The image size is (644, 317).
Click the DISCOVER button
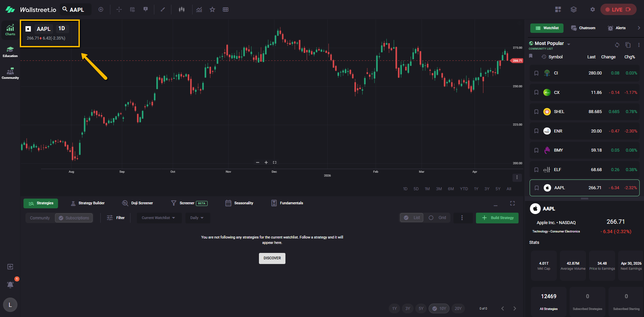[272, 258]
